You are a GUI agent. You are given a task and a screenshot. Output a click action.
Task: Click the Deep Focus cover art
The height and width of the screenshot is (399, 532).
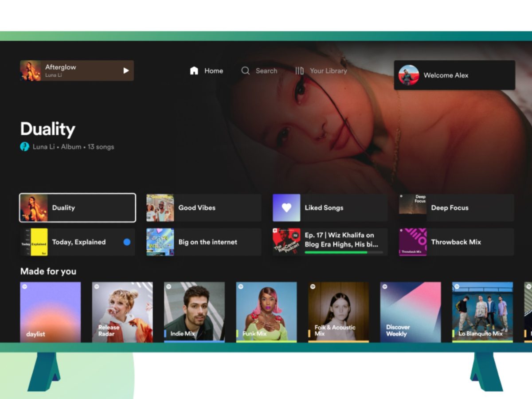413,207
